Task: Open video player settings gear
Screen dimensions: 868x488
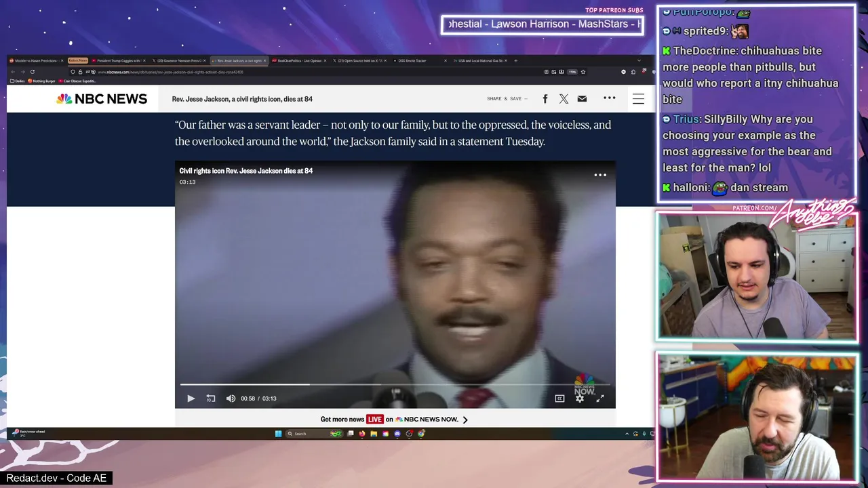Action: [x=580, y=399]
